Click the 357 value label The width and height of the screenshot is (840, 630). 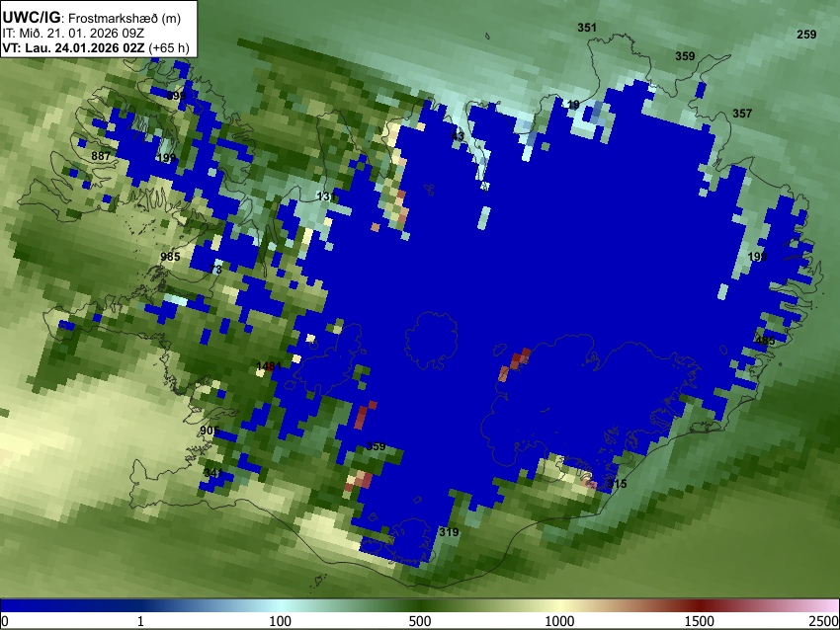742,113
